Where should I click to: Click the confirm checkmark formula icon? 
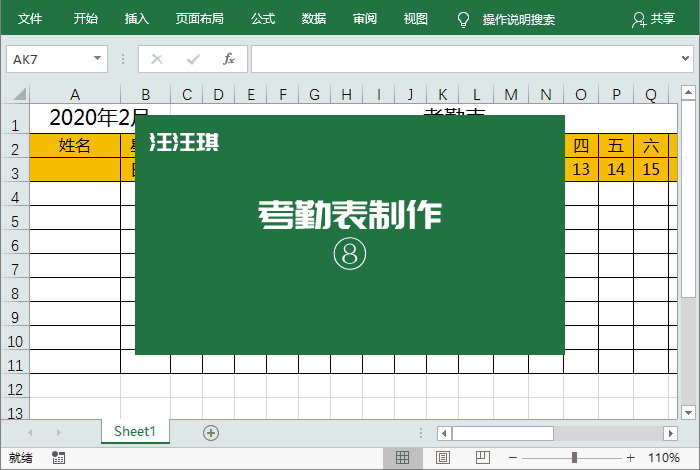[193, 59]
